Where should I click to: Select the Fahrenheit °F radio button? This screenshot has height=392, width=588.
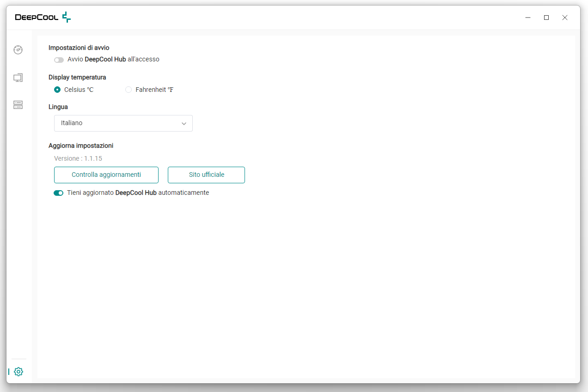(129, 90)
